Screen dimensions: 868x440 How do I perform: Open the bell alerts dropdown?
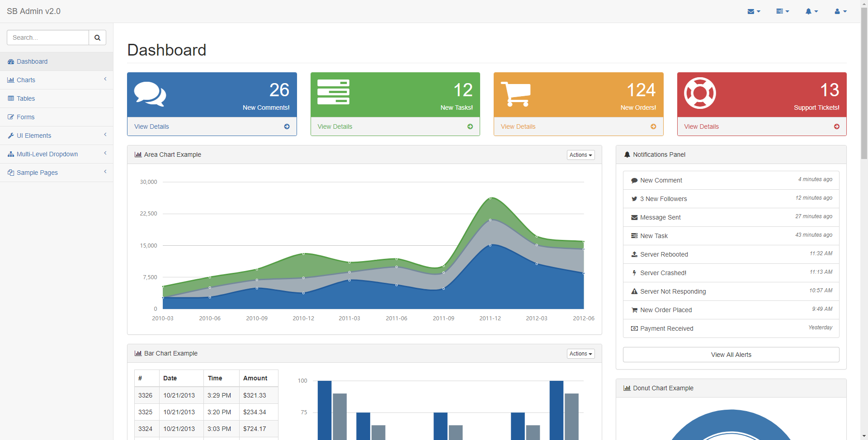pos(811,11)
